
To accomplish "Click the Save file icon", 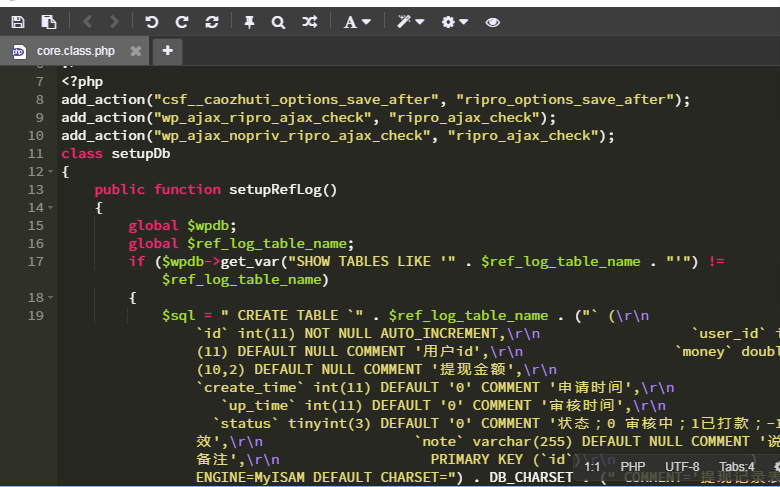I will tap(18, 22).
